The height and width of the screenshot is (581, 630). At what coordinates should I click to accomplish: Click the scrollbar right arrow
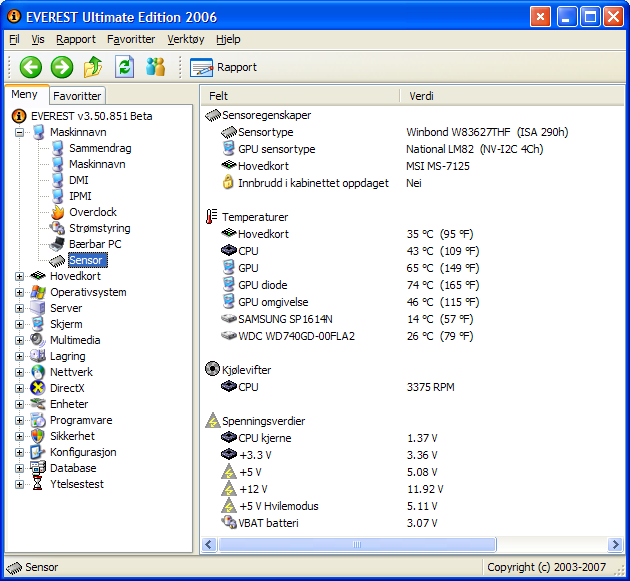coord(615,545)
